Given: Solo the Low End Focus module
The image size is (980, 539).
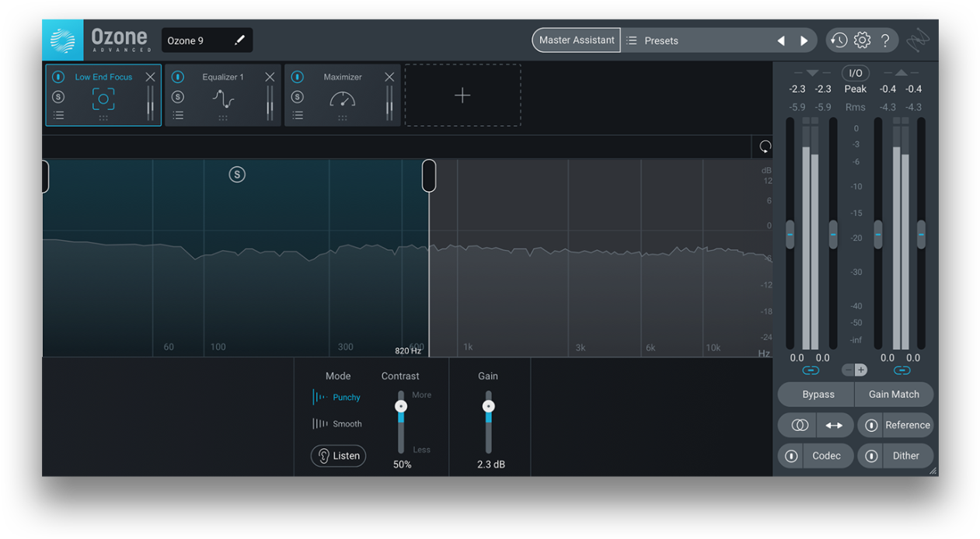Looking at the screenshot, I should pyautogui.click(x=58, y=97).
